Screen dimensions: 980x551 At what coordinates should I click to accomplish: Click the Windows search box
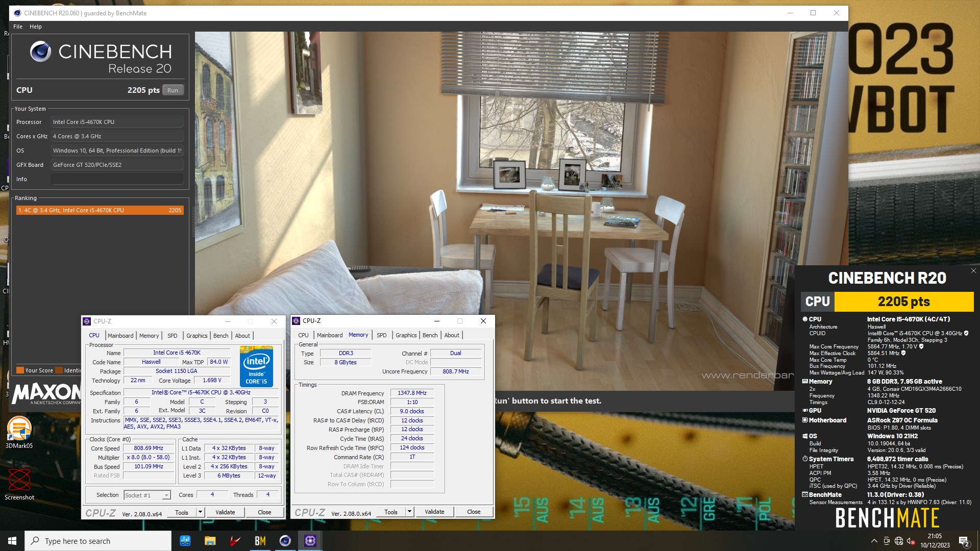coord(98,541)
